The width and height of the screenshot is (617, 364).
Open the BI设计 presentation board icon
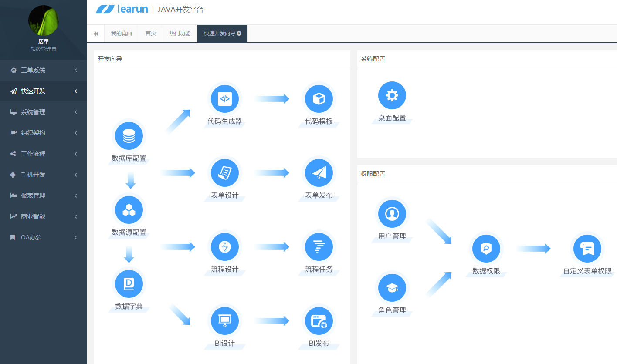pyautogui.click(x=225, y=321)
